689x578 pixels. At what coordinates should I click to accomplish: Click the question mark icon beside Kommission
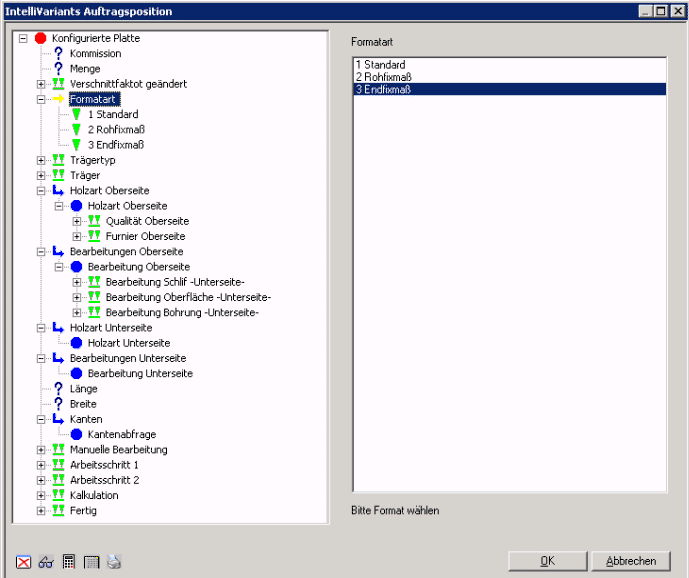(59, 53)
